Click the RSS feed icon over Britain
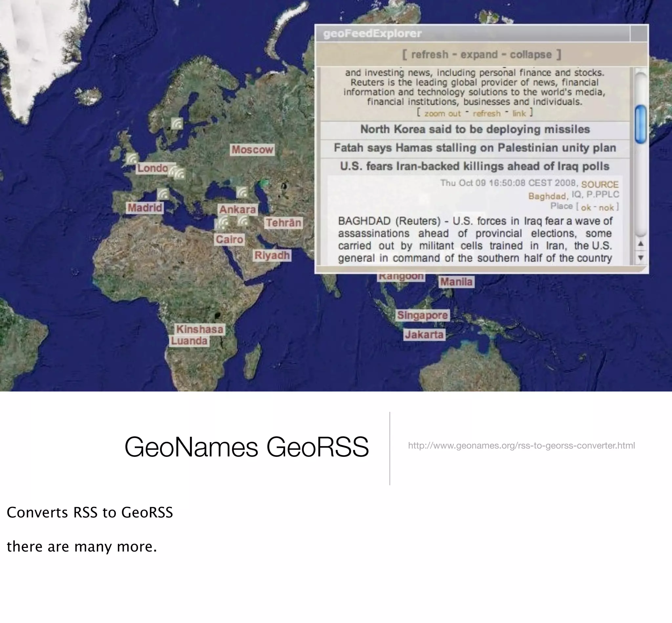Image resolution: width=672 pixels, height=623 pixels. click(132, 158)
